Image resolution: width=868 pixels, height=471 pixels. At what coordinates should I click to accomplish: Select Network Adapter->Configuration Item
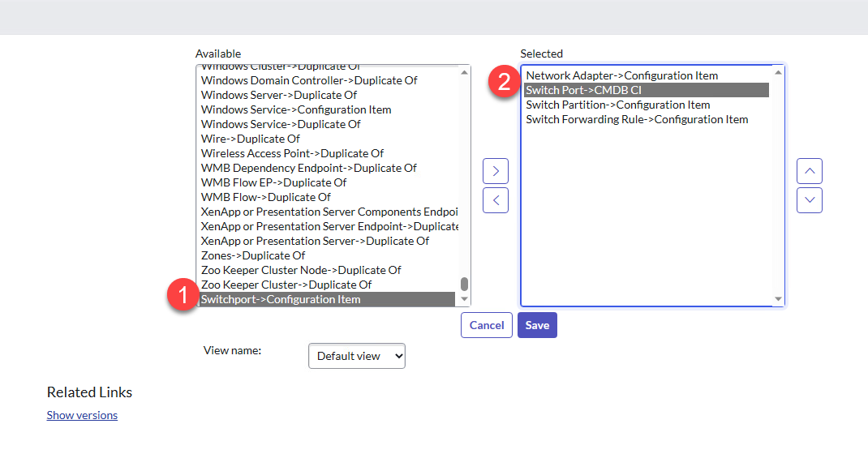point(647,75)
